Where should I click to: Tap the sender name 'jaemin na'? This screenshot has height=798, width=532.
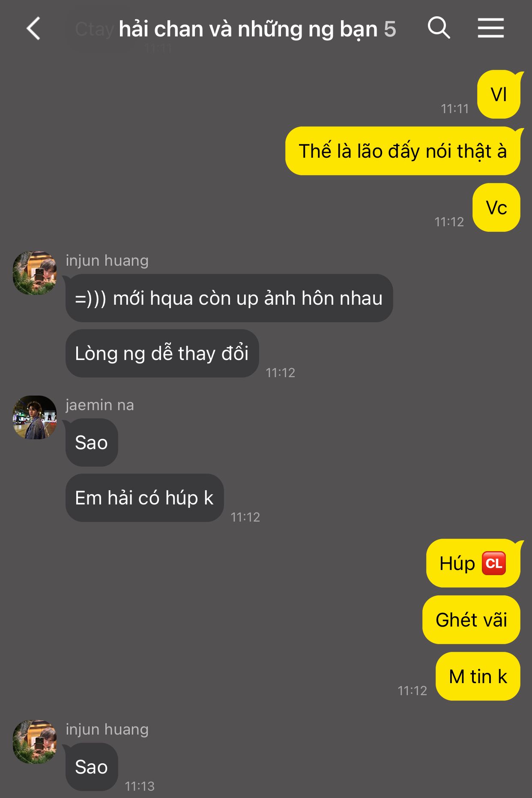100,405
